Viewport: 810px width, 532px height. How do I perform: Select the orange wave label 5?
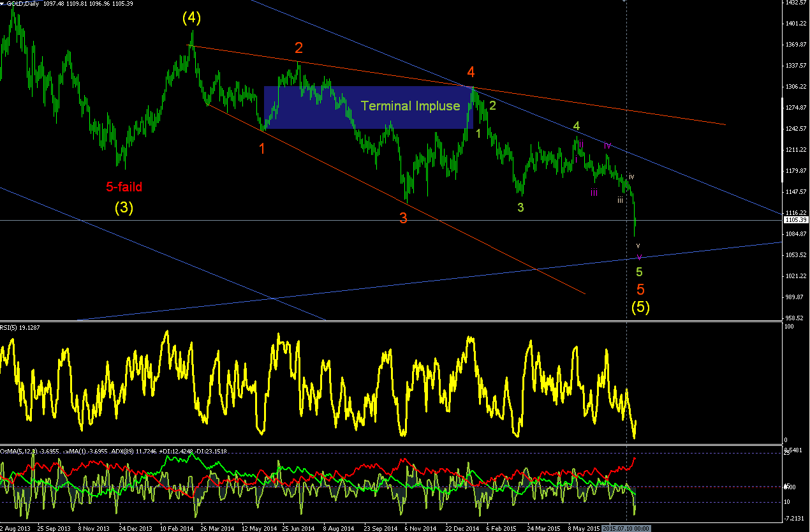(640, 289)
